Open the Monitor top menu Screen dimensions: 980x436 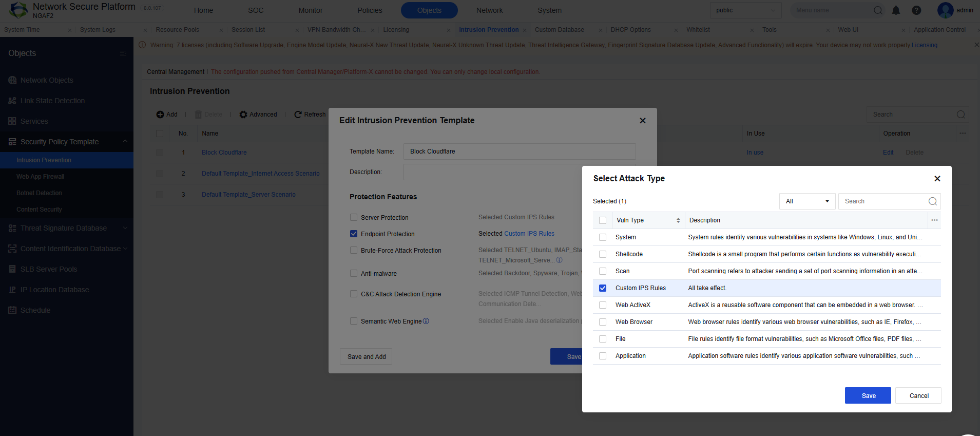click(x=311, y=10)
